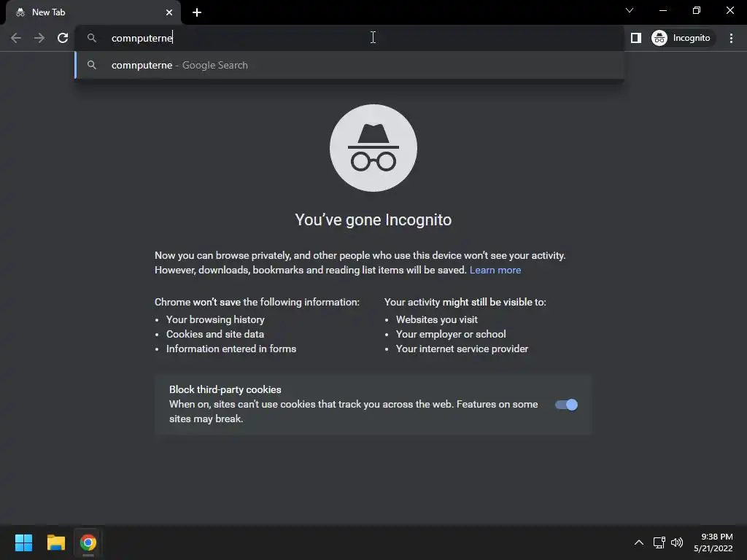Select the New Tab tab
The height and width of the screenshot is (560, 747).
point(93,12)
